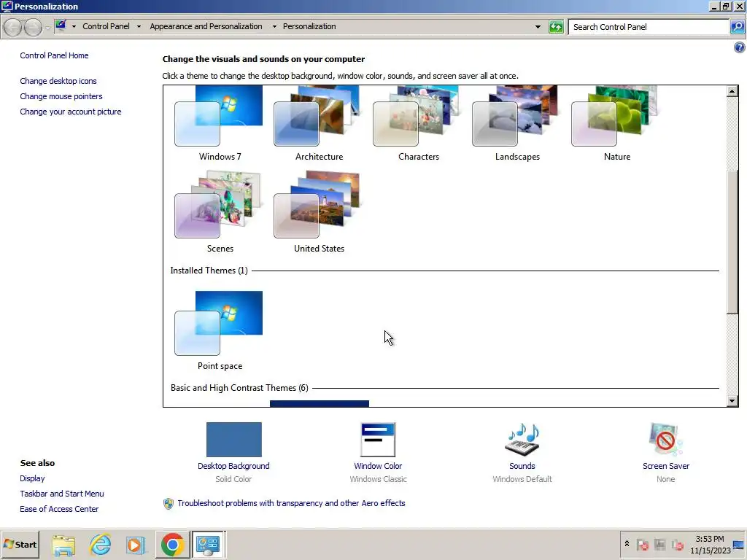Click the search magnifier button

point(738,27)
